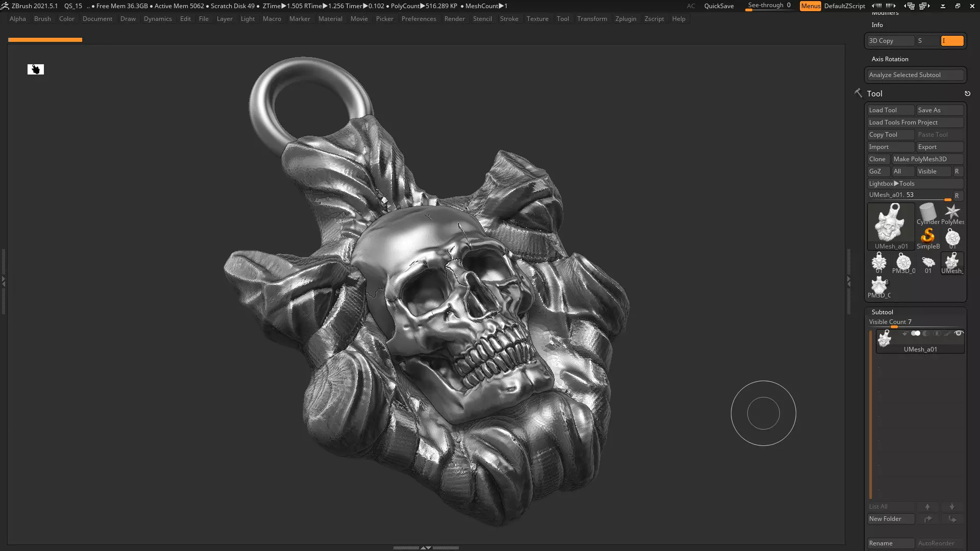This screenshot has width=980, height=551.
Task: Click Load Tool button
Action: click(x=891, y=110)
